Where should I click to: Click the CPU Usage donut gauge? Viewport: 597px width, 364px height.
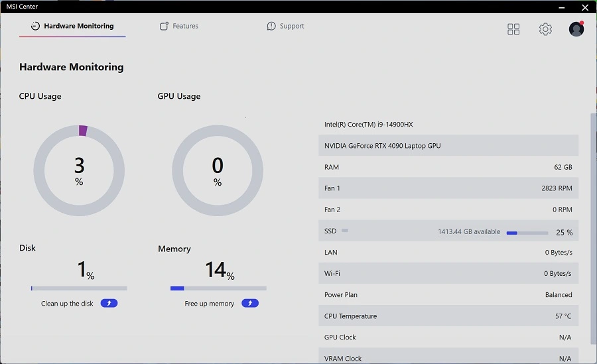[79, 170]
